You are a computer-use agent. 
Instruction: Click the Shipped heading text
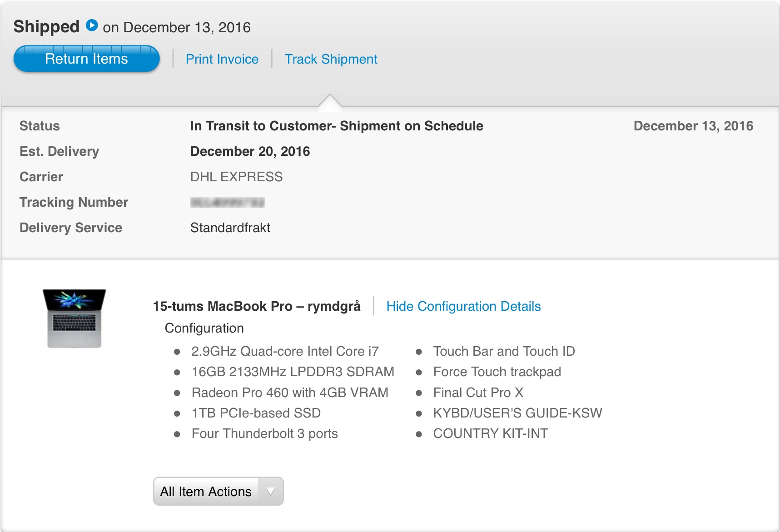click(x=46, y=26)
